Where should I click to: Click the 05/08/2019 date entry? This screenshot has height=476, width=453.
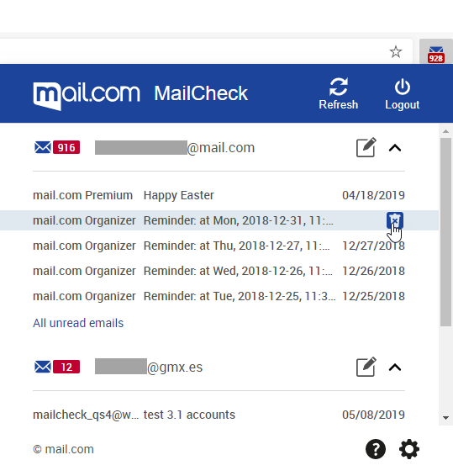(x=373, y=415)
